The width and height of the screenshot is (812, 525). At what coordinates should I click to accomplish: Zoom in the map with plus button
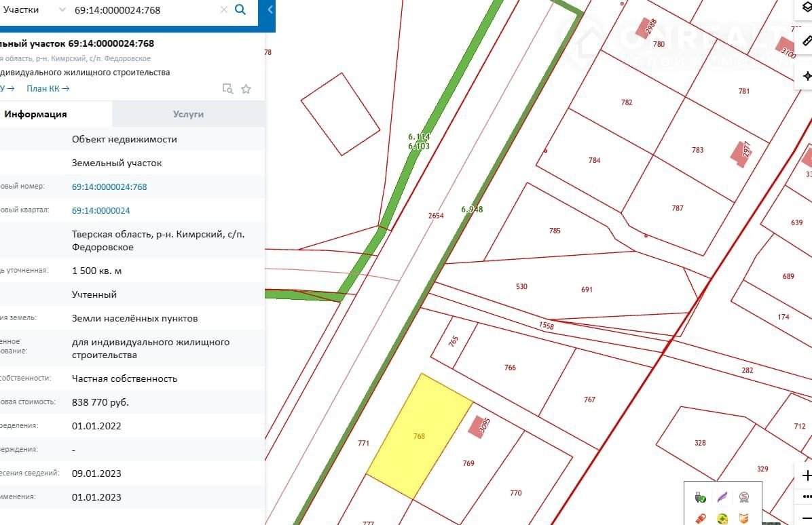[x=807, y=475]
